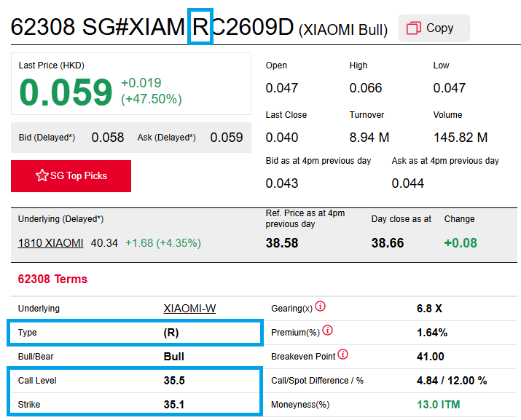Click the Type (R) value
This screenshot has height=420, width=521.
tap(171, 333)
